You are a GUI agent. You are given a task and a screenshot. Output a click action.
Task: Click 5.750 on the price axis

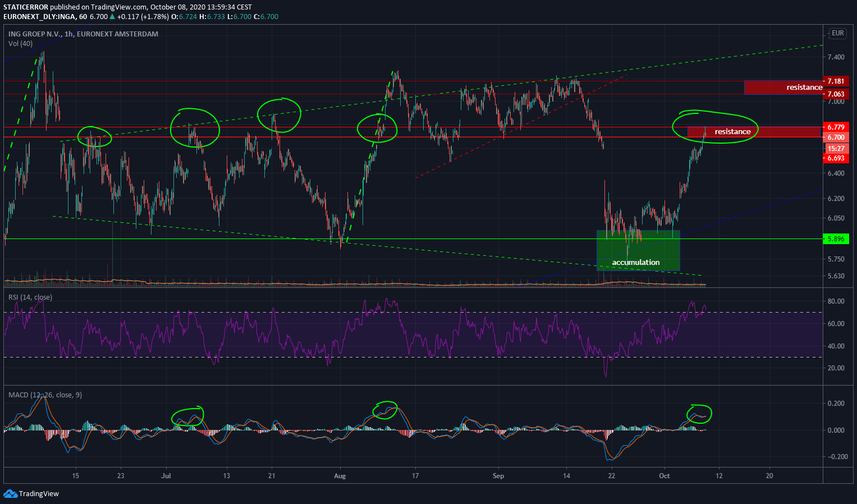pyautogui.click(x=836, y=259)
